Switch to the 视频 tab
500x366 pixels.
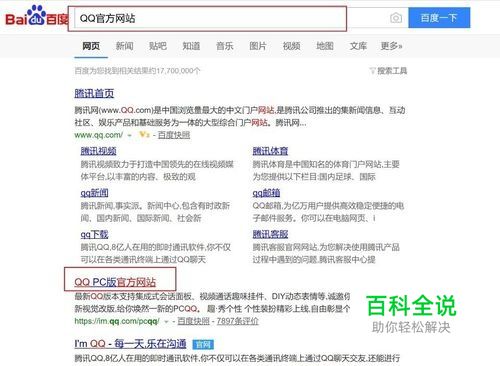(291, 46)
